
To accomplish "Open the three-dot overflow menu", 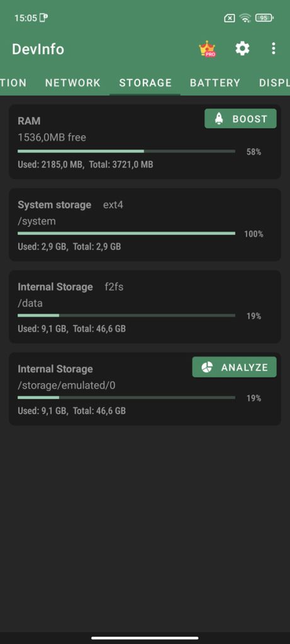I will [x=274, y=49].
